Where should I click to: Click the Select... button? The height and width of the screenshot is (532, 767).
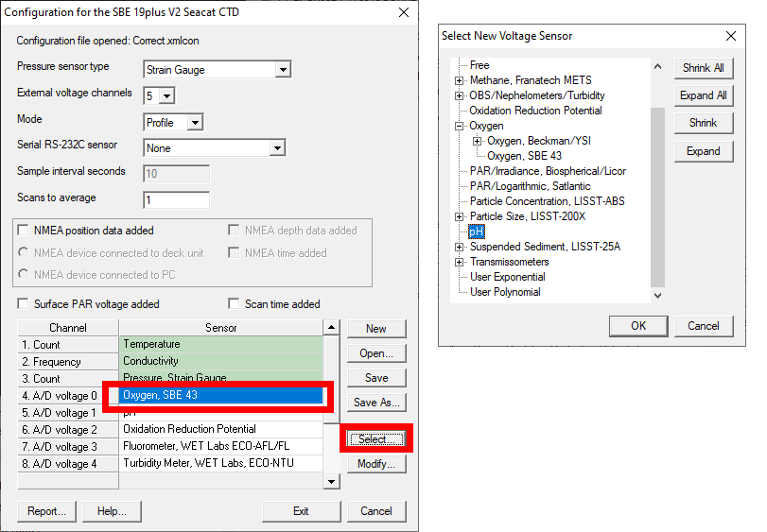[x=375, y=439]
